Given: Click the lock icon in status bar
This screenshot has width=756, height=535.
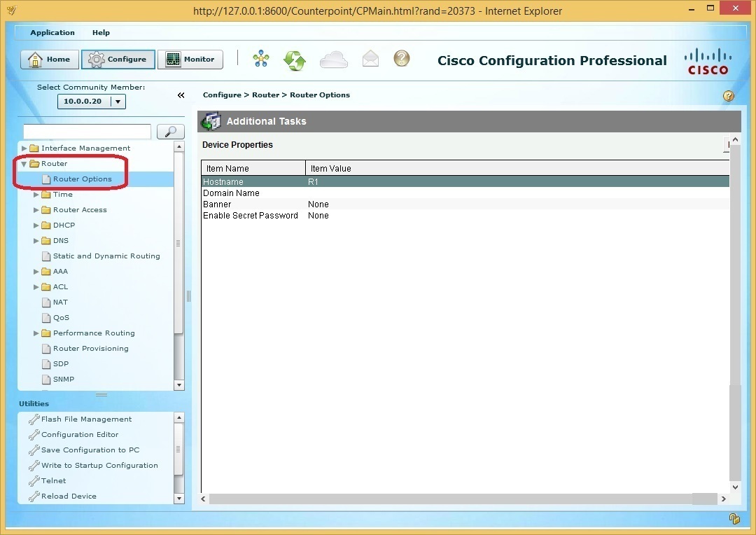Looking at the screenshot, I should (734, 519).
